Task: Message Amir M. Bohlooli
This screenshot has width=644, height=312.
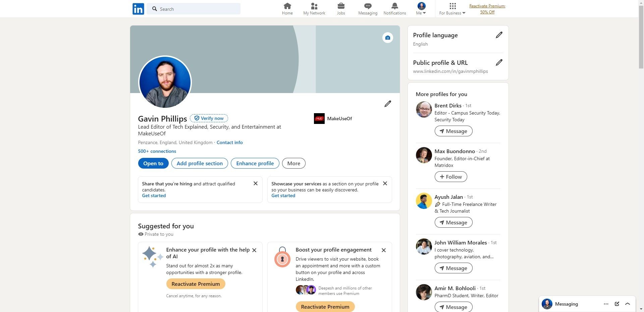Action: [x=453, y=307]
